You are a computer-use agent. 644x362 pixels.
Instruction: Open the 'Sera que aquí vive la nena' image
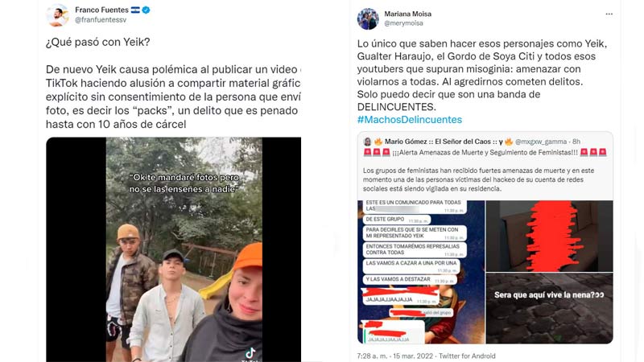550,308
